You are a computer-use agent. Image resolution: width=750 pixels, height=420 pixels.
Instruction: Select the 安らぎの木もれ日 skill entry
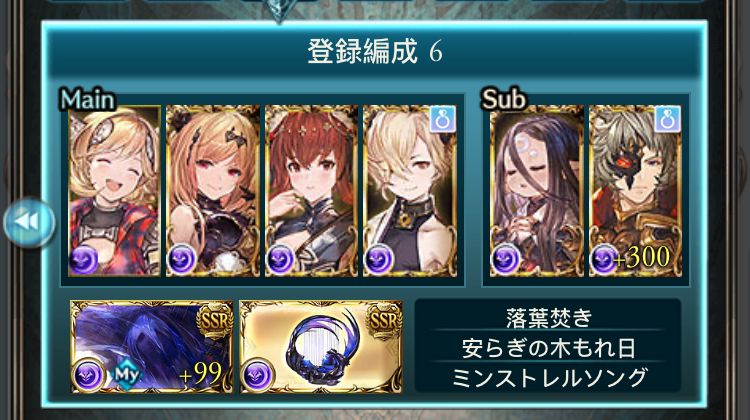click(548, 348)
